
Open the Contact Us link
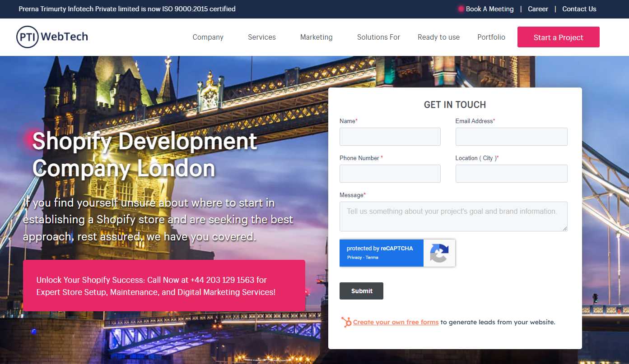point(579,9)
